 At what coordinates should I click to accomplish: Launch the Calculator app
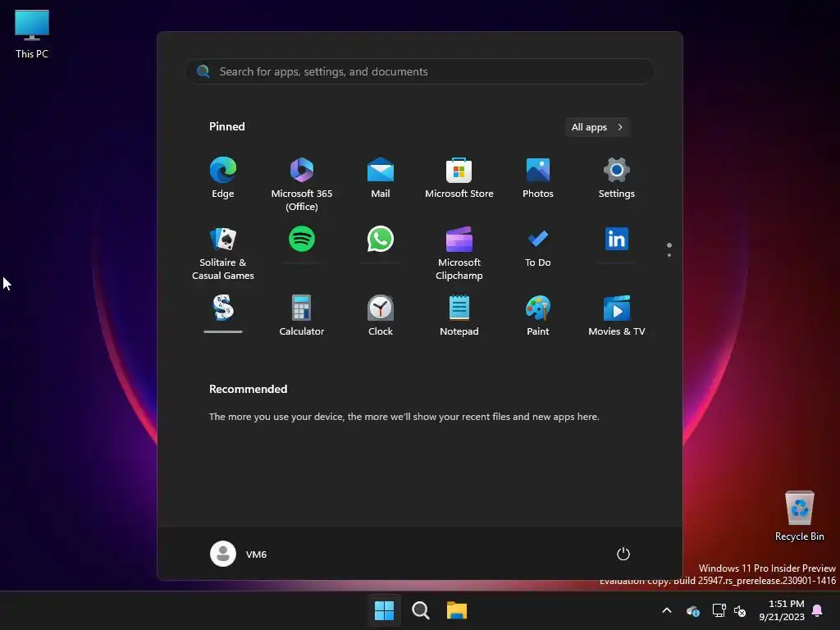pos(302,316)
